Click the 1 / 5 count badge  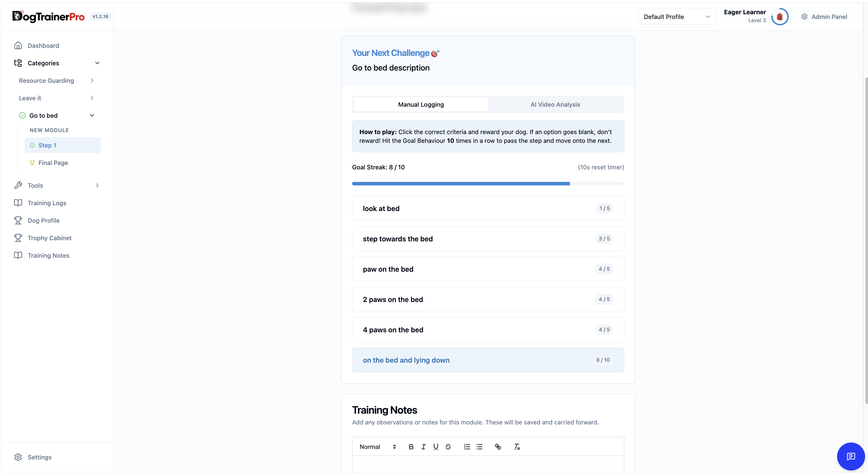tap(605, 208)
